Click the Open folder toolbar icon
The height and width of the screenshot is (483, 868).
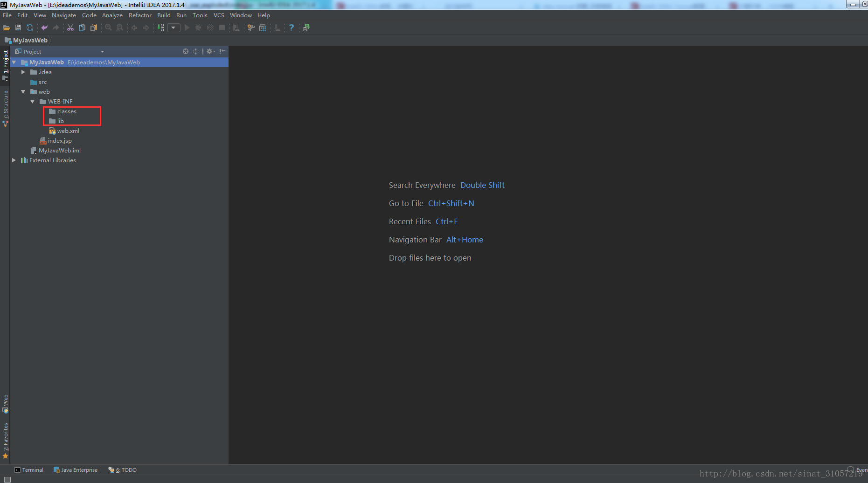[x=7, y=28]
